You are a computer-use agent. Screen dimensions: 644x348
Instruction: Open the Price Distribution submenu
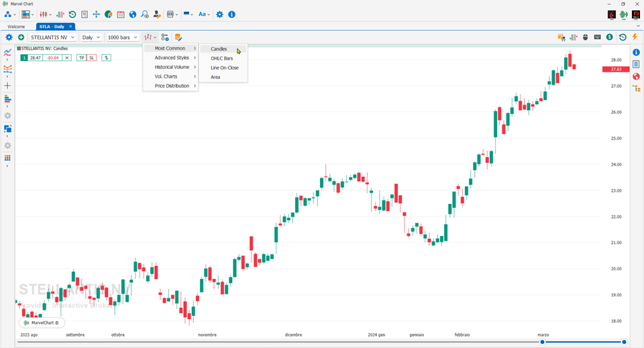[170, 86]
